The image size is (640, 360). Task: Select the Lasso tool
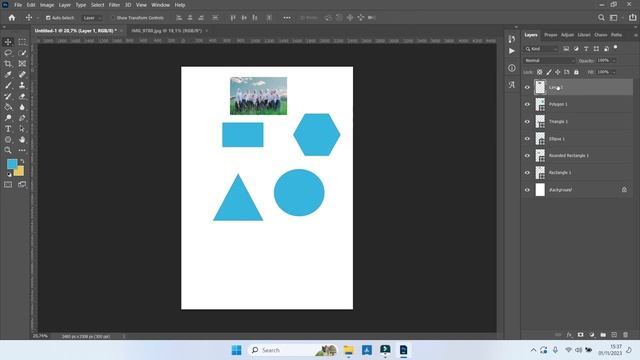(x=8, y=53)
